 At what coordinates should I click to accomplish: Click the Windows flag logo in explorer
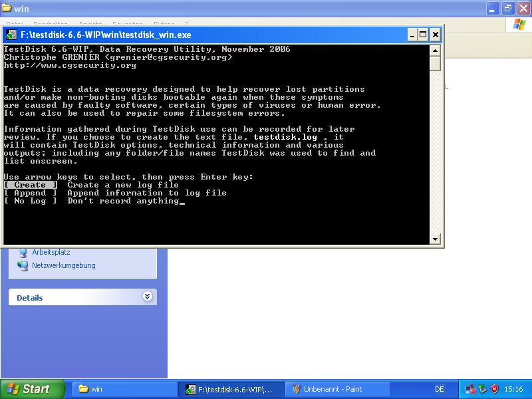(519, 25)
